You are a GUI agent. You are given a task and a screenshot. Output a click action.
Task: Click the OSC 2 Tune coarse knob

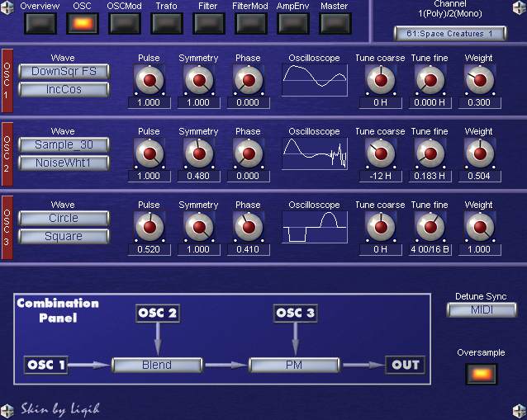[x=380, y=154]
